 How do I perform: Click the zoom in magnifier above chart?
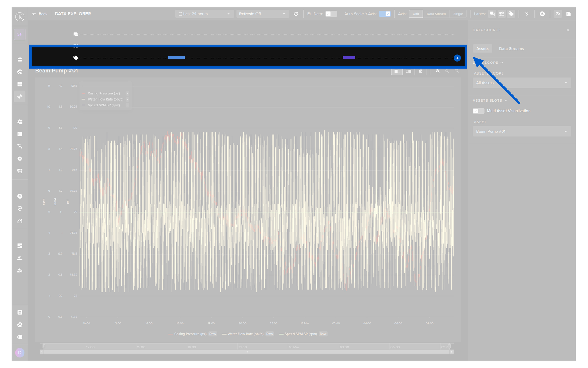(x=438, y=71)
